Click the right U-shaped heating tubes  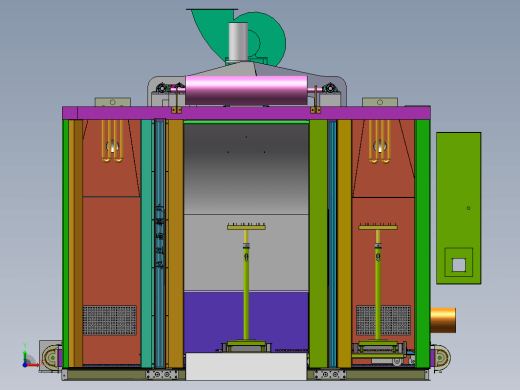[380, 141]
